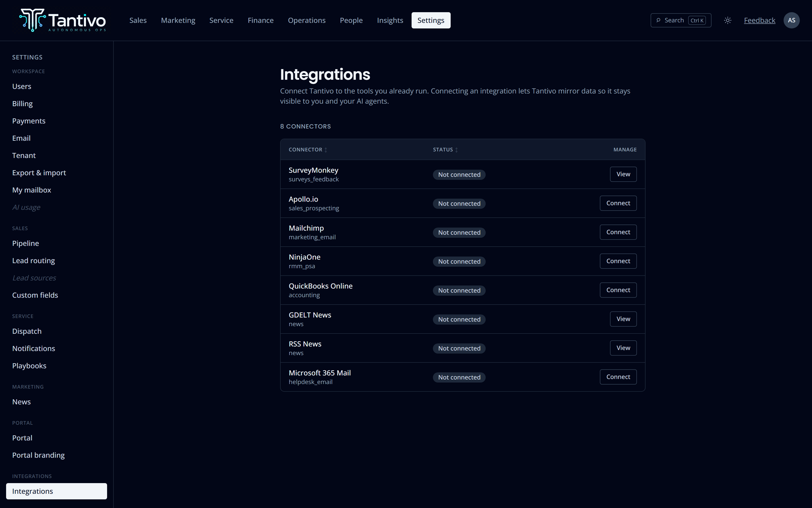
Task: Select the AI usage sidebar item
Action: pos(56,207)
